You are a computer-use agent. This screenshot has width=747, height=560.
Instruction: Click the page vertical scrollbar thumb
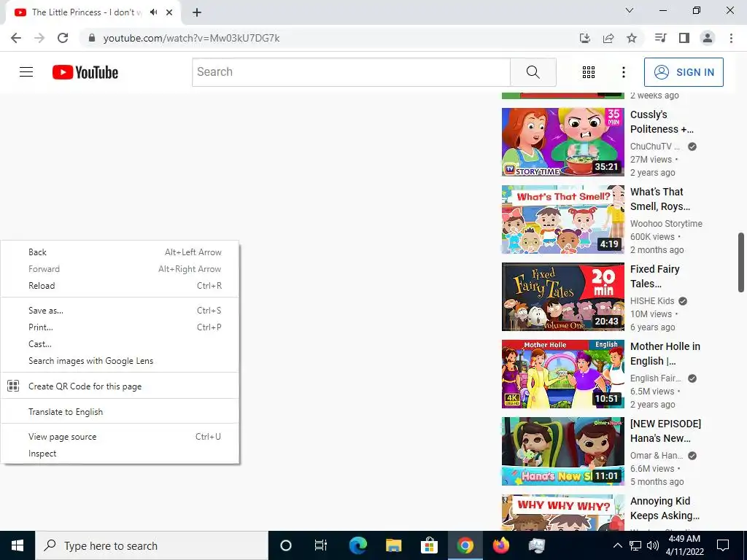click(x=741, y=262)
